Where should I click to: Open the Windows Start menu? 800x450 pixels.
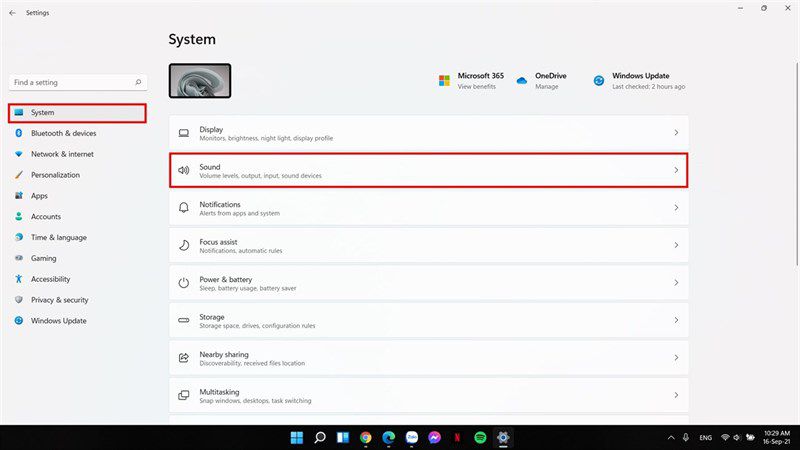pos(296,437)
